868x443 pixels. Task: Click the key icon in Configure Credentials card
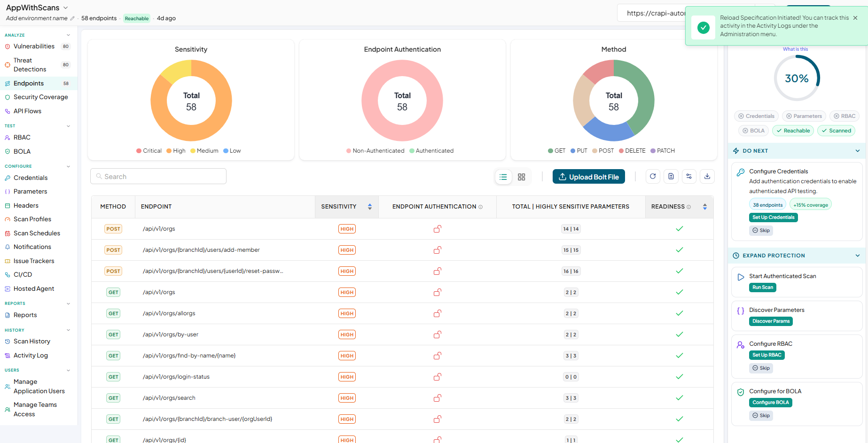pyautogui.click(x=741, y=172)
